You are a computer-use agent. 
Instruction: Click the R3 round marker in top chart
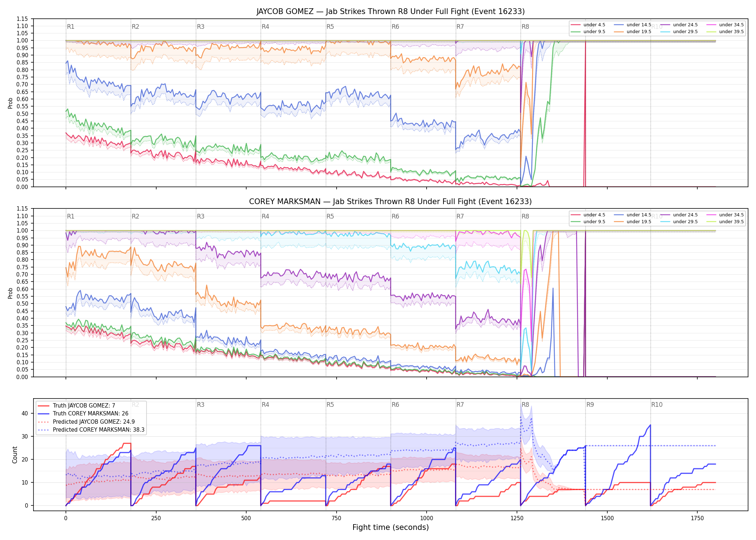click(x=201, y=27)
